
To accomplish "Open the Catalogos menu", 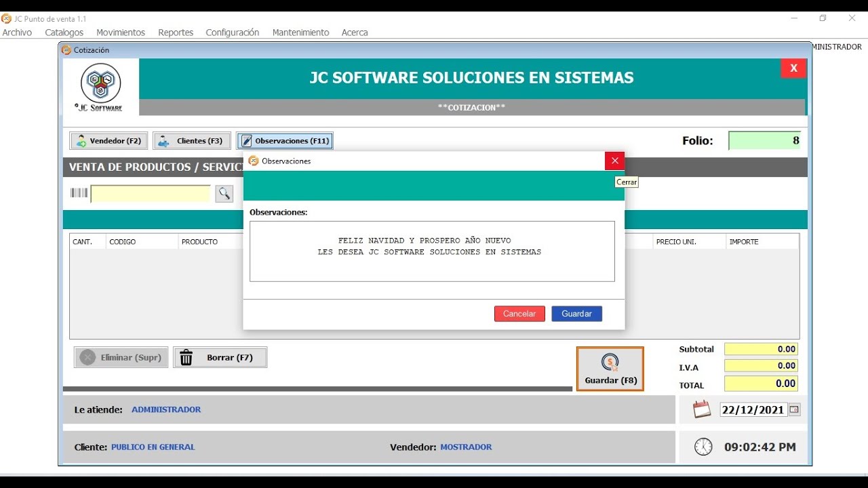I will coord(64,33).
